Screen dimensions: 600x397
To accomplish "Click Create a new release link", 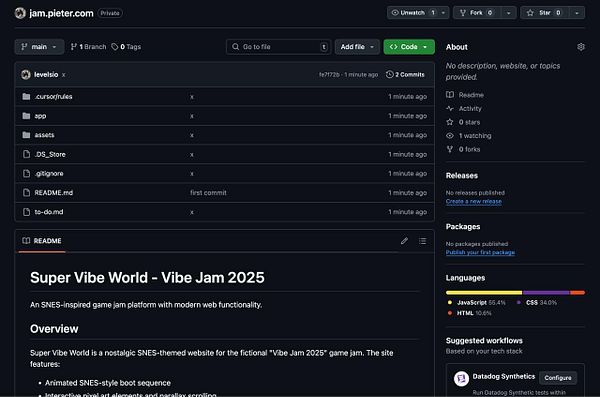I will pyautogui.click(x=473, y=201).
